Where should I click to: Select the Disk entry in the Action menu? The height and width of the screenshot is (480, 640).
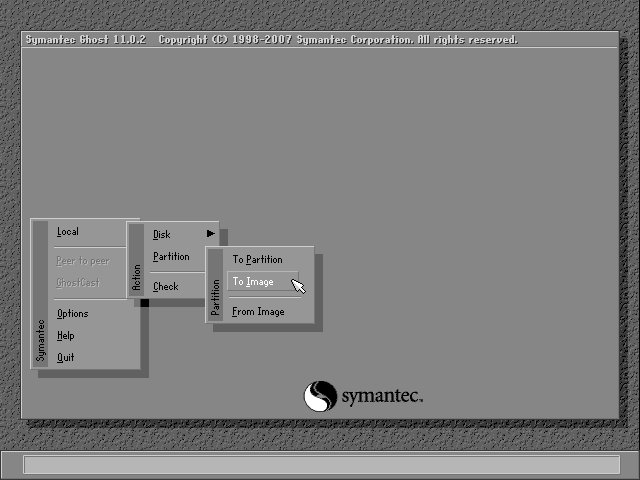pyautogui.click(x=162, y=234)
